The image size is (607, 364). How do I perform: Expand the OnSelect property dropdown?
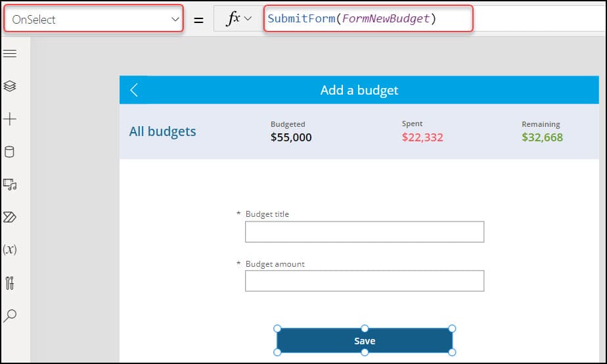click(93, 18)
